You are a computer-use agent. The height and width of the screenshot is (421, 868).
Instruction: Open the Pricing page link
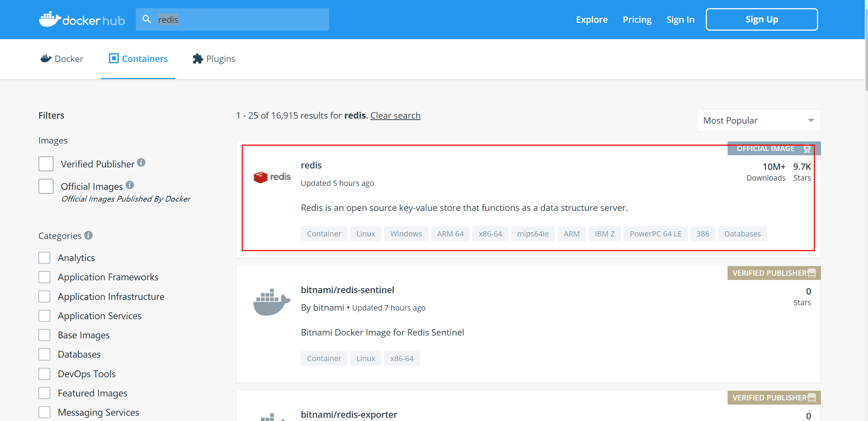coord(637,20)
